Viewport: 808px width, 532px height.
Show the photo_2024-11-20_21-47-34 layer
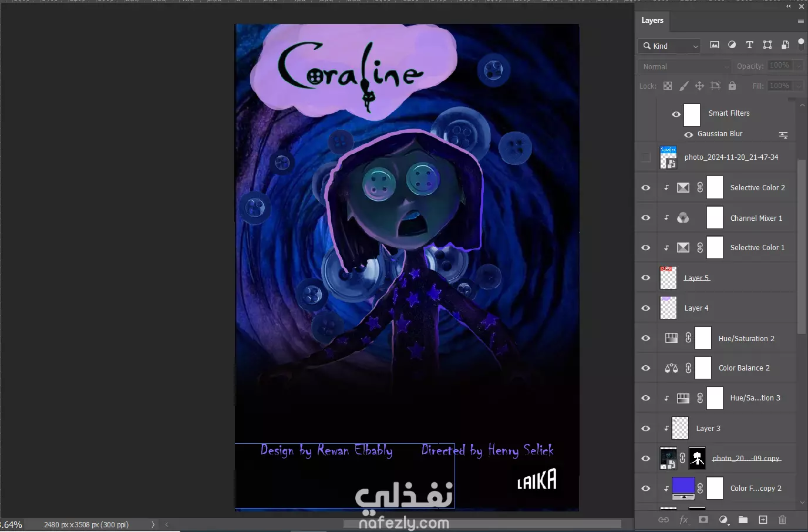point(646,157)
